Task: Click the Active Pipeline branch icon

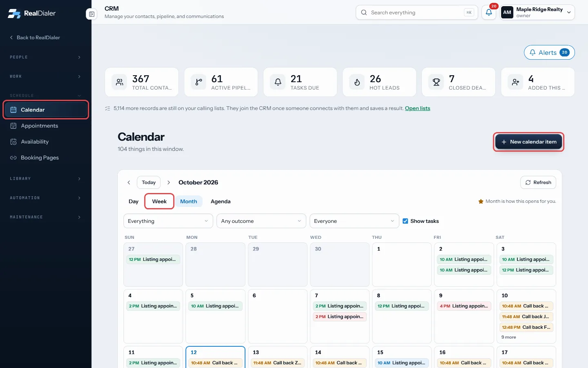Action: coord(198,82)
